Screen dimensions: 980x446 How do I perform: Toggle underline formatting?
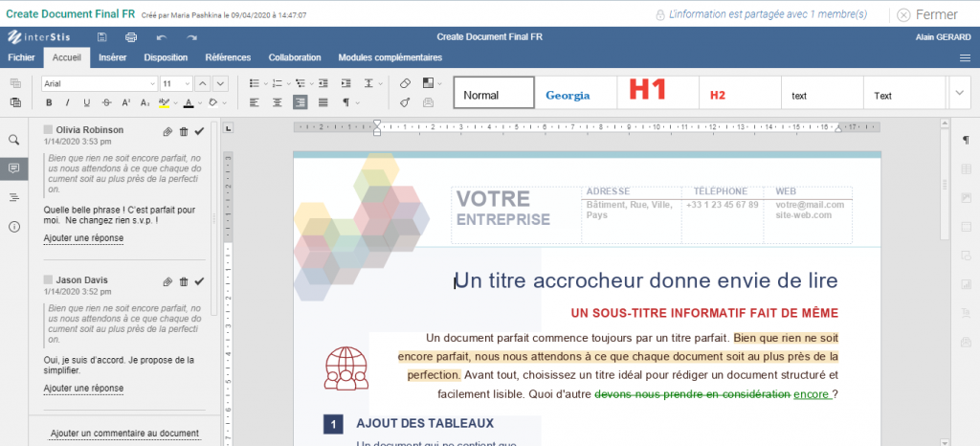(87, 102)
